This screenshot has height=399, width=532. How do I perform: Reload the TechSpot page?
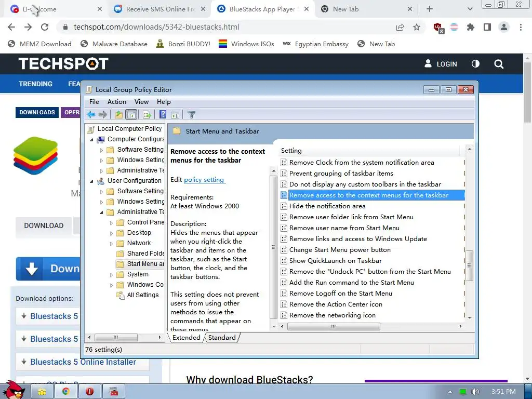[x=45, y=27]
